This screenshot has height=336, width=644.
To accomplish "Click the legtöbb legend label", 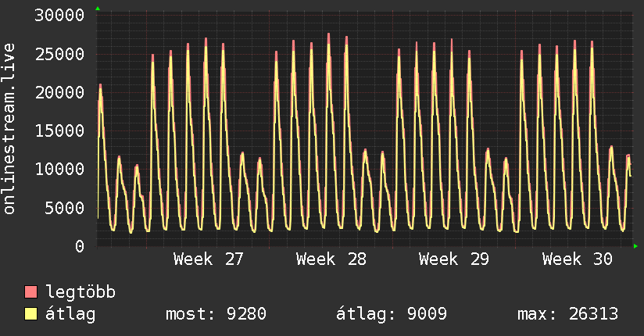I will coord(80,291).
